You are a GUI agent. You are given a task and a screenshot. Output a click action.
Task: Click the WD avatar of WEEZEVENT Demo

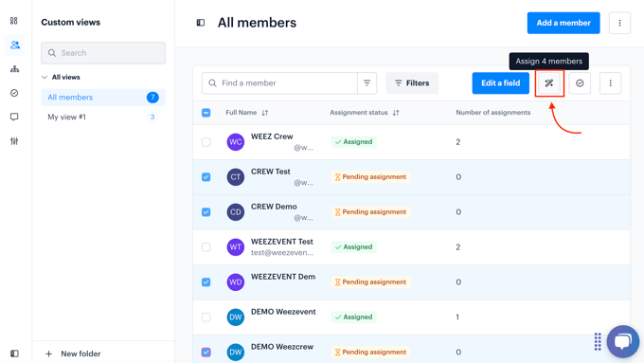(235, 282)
